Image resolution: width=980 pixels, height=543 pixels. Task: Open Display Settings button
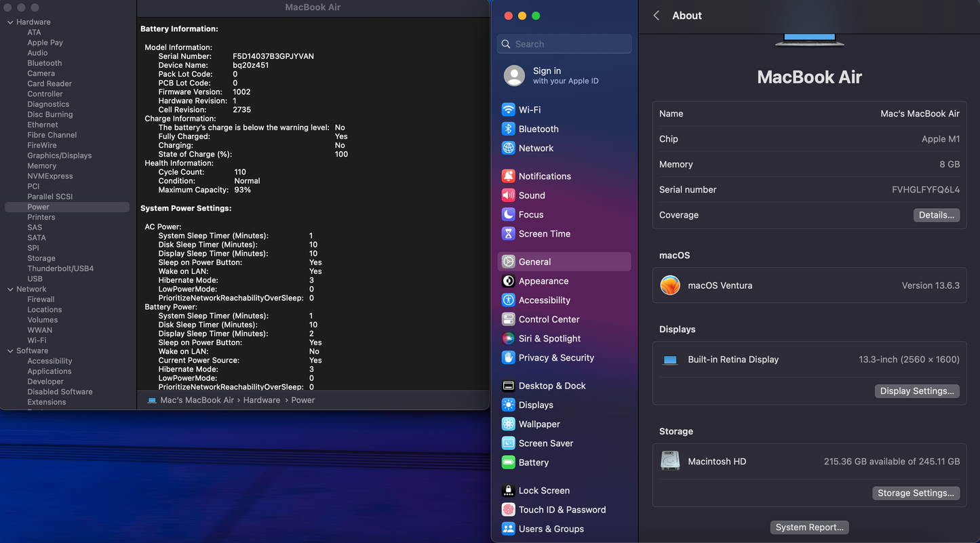[x=916, y=391]
